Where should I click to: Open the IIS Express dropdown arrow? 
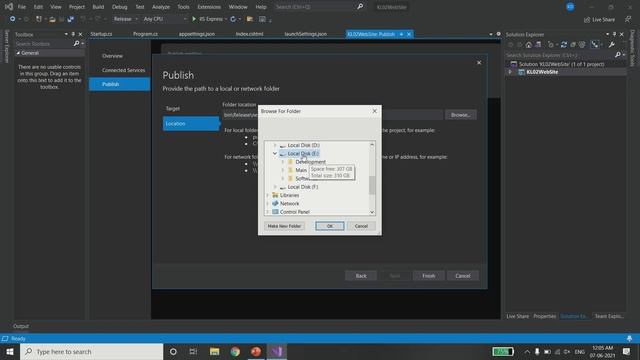click(226, 19)
